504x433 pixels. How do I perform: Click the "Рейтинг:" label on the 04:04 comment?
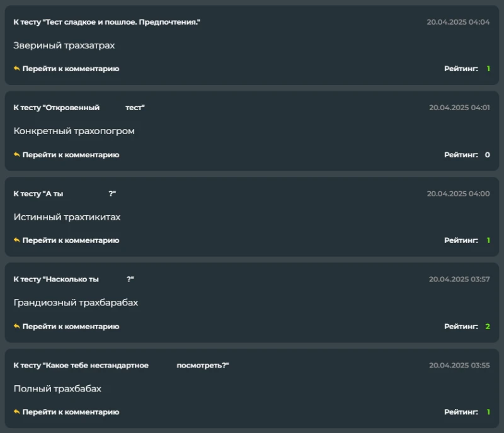[x=461, y=69]
